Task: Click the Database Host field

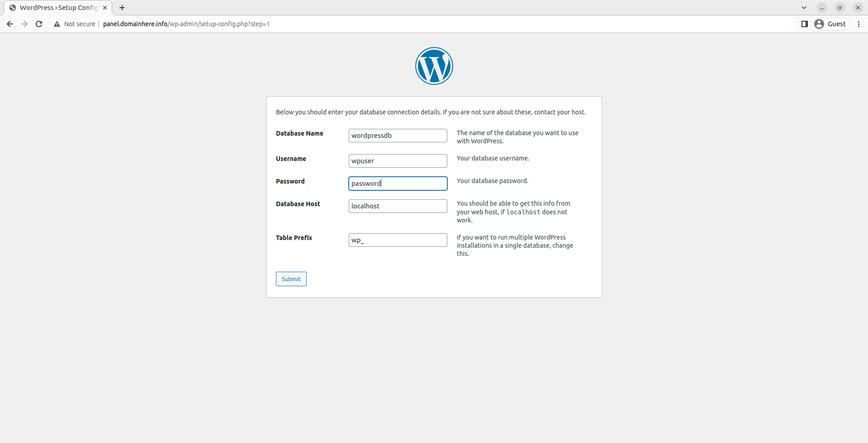Action: click(x=398, y=206)
